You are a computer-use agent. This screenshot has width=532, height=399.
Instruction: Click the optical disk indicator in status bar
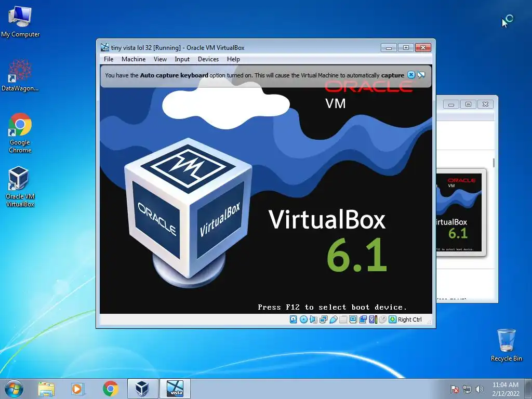coord(303,320)
